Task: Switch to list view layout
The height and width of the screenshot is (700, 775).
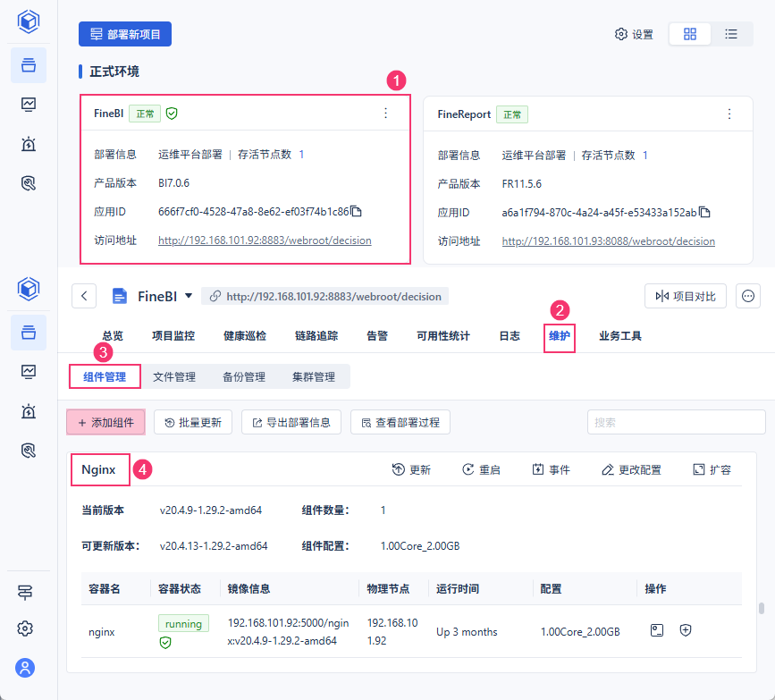Action: pos(731,34)
